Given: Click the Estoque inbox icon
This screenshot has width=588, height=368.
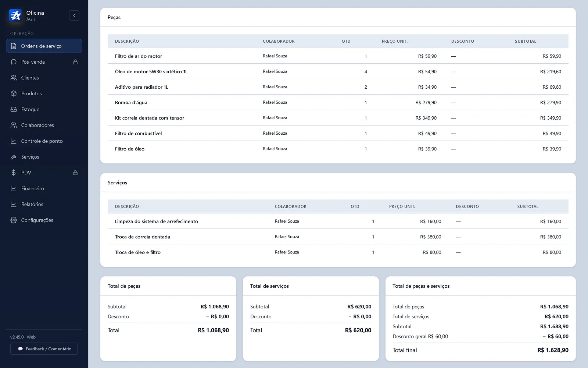Looking at the screenshot, I should tap(14, 109).
